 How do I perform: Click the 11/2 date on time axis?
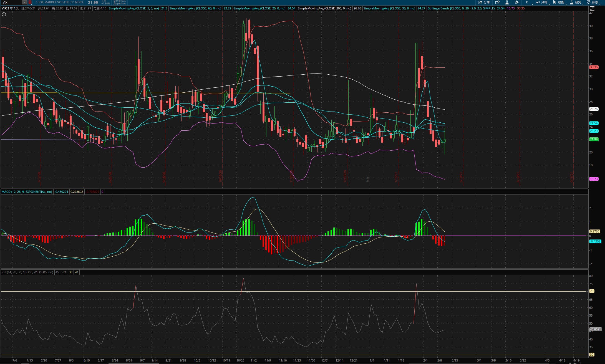tap(254, 360)
